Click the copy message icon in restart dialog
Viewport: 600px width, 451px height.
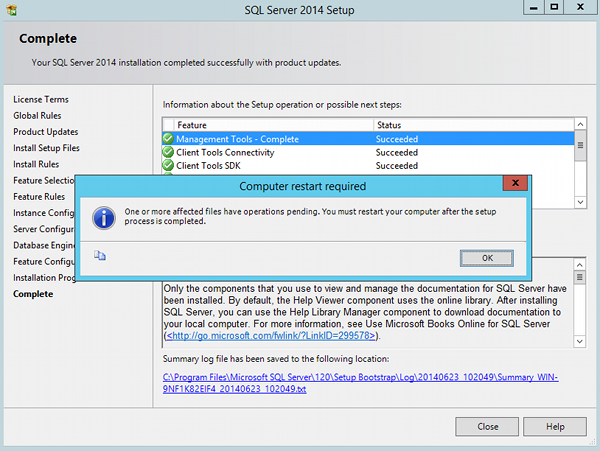tap(100, 255)
